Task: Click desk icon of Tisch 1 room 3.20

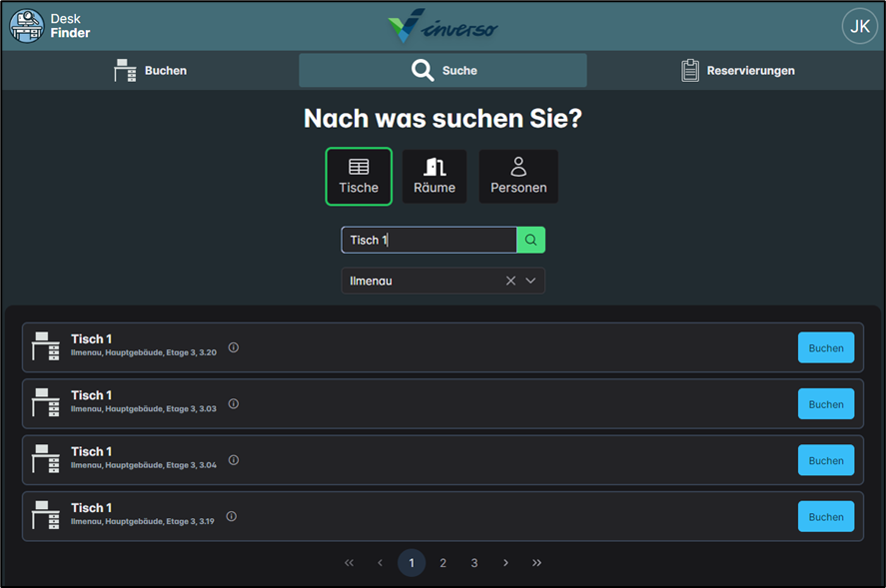Action: click(x=46, y=346)
